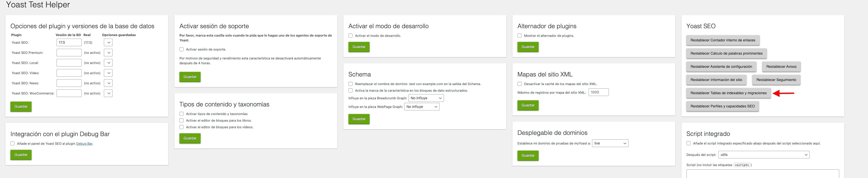Screen dimensions: 868x178
Task: Open the Breadcrumb Graph influence dropdown
Action: [x=426, y=98]
